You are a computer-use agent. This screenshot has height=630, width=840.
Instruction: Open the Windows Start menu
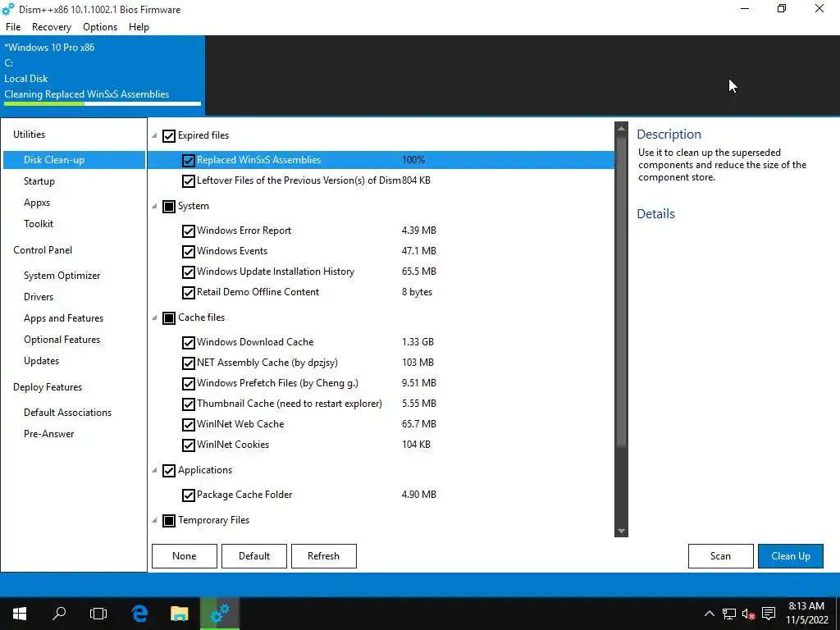click(x=20, y=614)
